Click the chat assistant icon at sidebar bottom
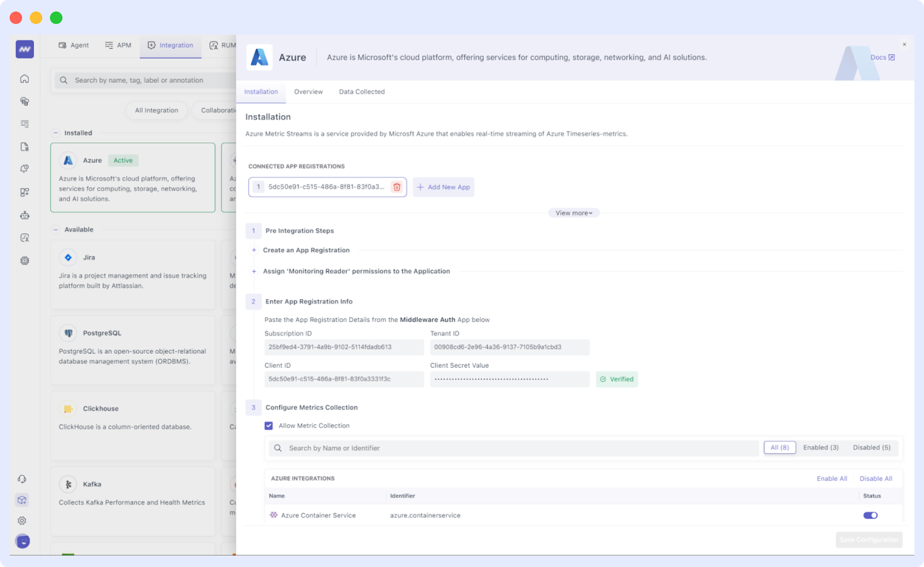This screenshot has height=567, width=924. tap(23, 542)
